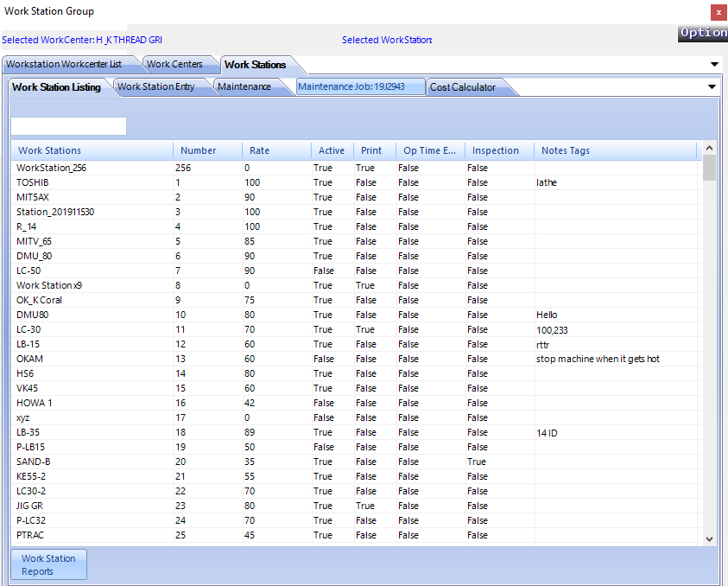Sort by the Inspection column header
728x586 pixels.
pyautogui.click(x=499, y=150)
